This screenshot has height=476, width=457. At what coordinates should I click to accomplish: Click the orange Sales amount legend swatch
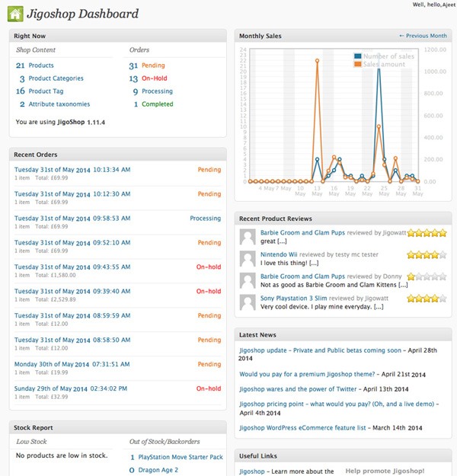click(357, 65)
